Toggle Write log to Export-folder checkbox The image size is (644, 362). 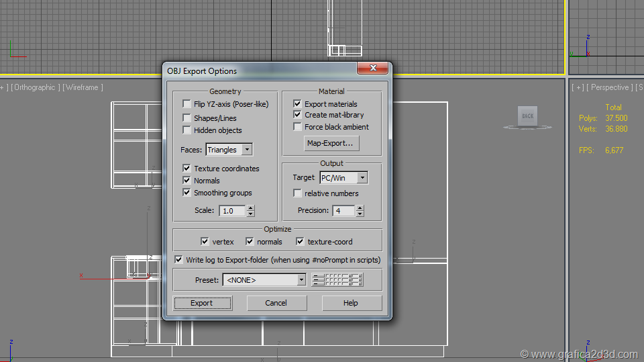click(178, 259)
